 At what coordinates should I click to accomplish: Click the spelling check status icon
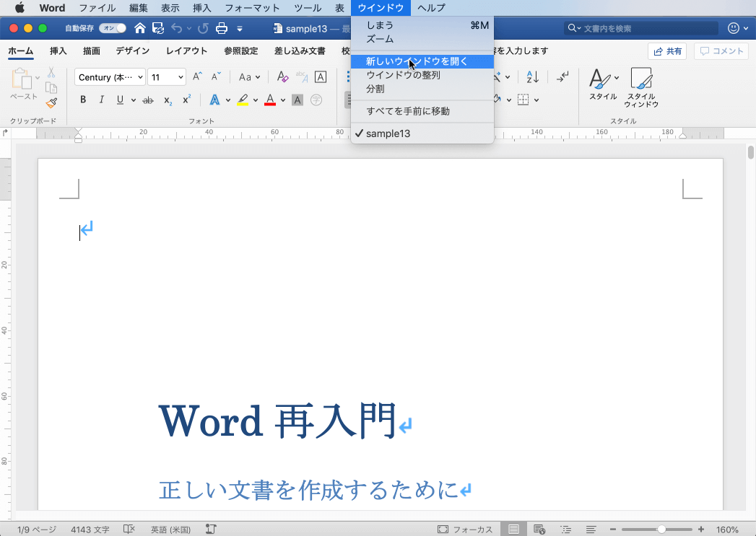129,529
